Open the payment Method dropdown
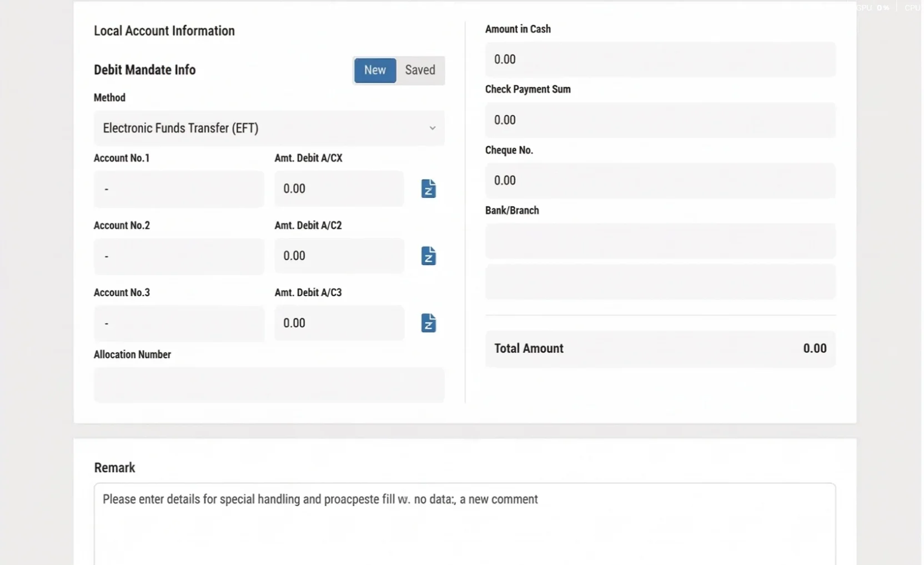This screenshot has width=924, height=565. coord(269,128)
